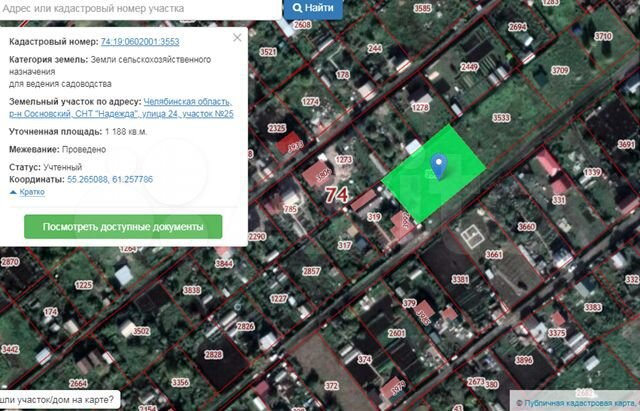Click the address or cadastral number search field
Image resolution: width=640 pixels, height=411 pixels.
(x=140, y=8)
